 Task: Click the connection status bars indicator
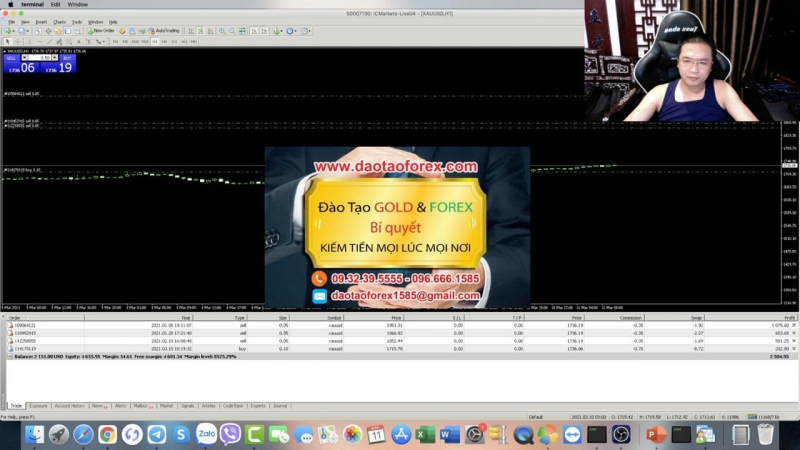tap(752, 417)
